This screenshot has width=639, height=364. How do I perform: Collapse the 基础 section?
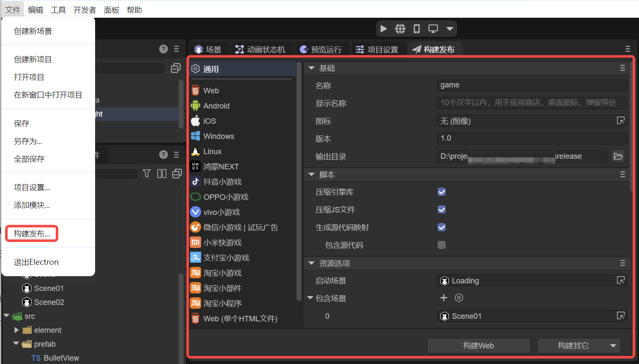pyautogui.click(x=312, y=68)
